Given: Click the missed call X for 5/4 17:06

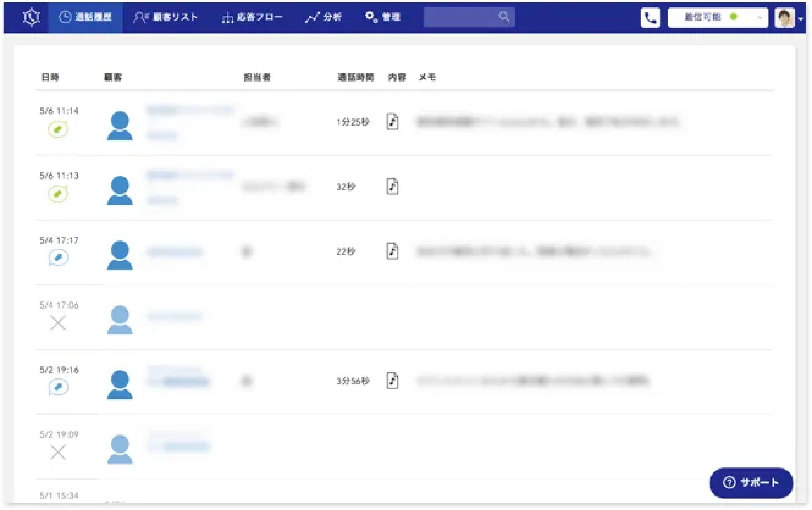Looking at the screenshot, I should 58,323.
